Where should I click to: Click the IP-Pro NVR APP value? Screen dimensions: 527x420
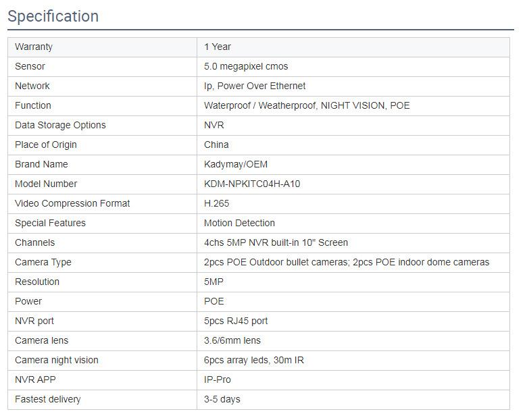point(218,380)
